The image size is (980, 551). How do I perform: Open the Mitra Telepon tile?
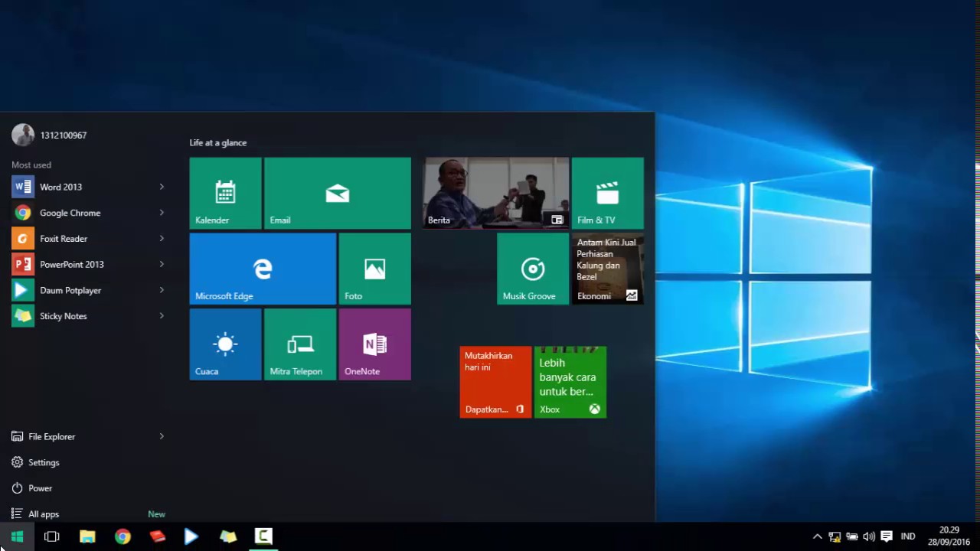[x=300, y=344]
